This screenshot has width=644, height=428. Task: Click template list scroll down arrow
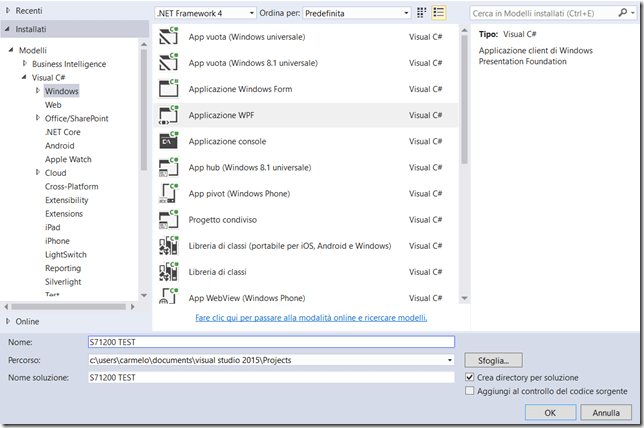[x=465, y=298]
